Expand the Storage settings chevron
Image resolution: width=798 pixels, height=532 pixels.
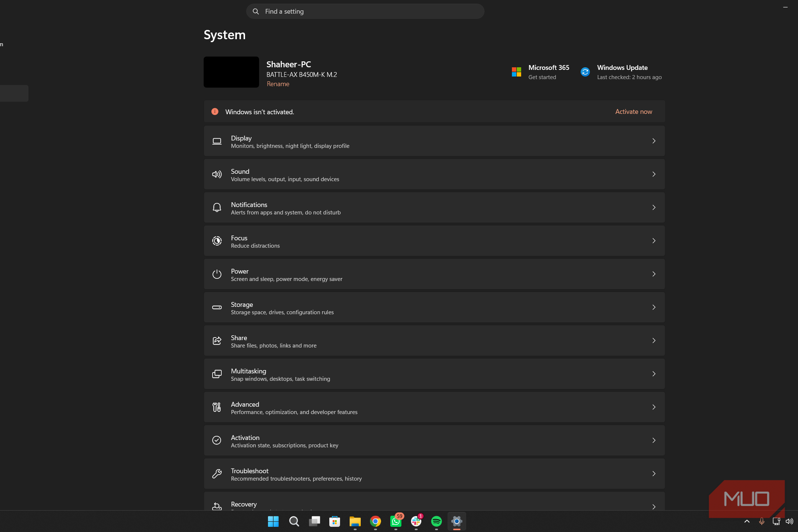pos(654,307)
